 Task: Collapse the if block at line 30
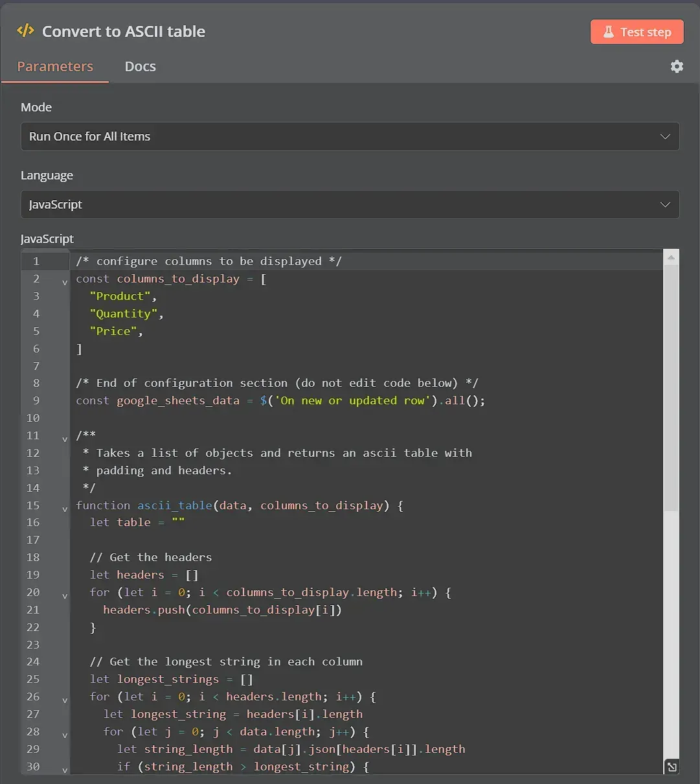point(64,770)
